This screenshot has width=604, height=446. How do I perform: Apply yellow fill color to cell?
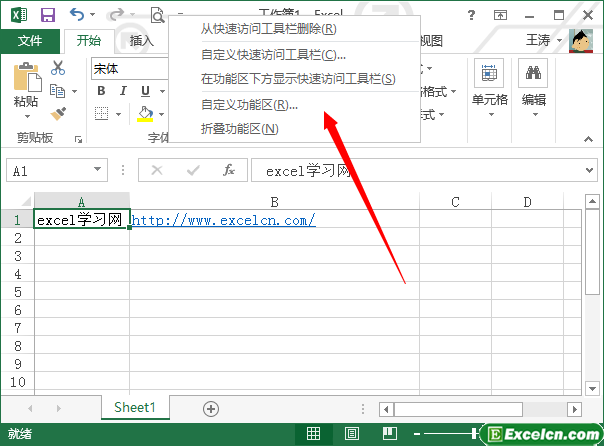click(145, 114)
